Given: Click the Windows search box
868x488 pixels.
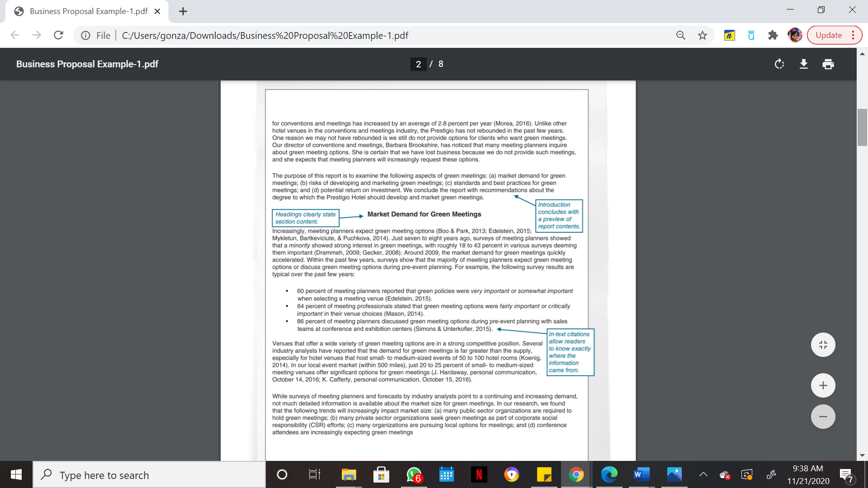Looking at the screenshot, I should (149, 475).
